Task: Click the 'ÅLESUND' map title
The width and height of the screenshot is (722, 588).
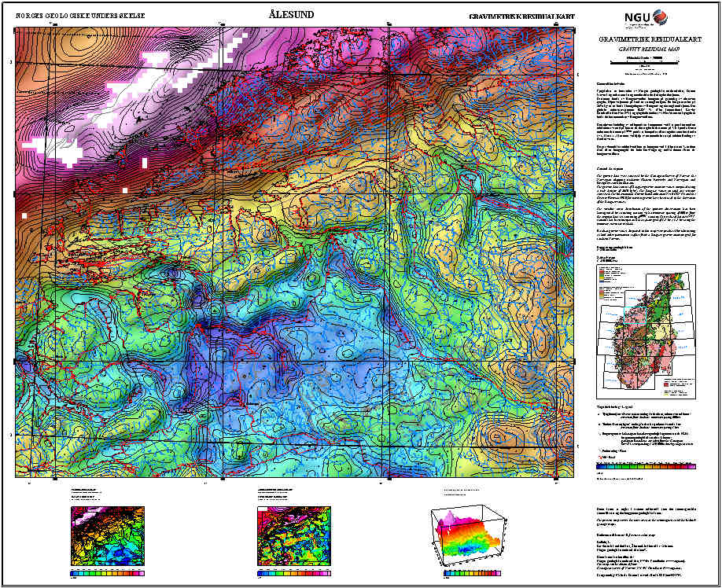Action: 291,15
